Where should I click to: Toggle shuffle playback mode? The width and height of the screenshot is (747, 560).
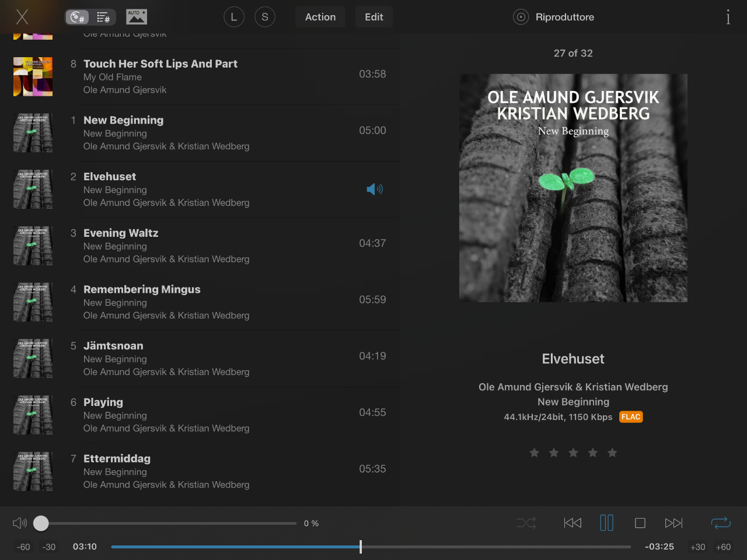click(x=526, y=523)
